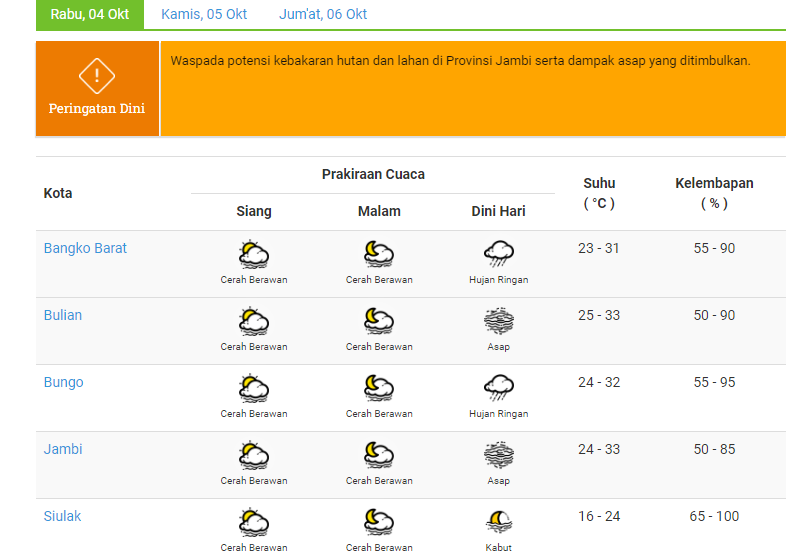Click Siulak Kabut fog icon
Screen dimensions: 804x556
coord(498,522)
